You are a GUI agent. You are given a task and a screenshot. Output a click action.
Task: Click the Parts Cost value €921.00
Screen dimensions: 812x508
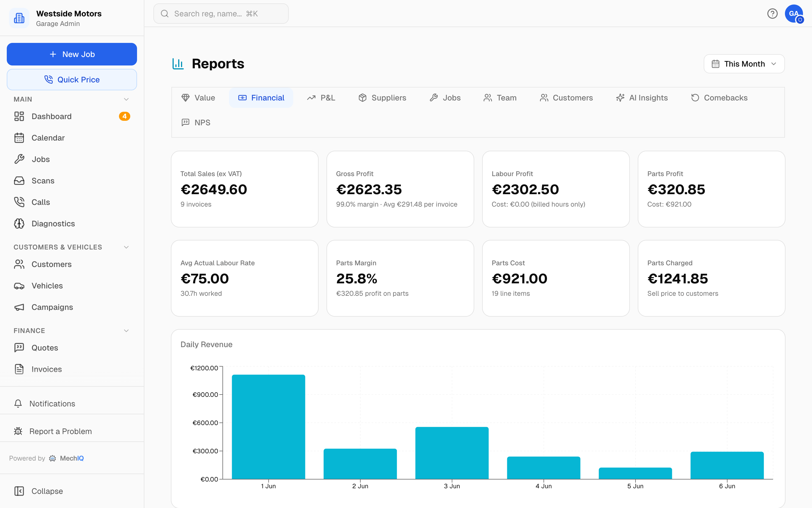tap(519, 279)
